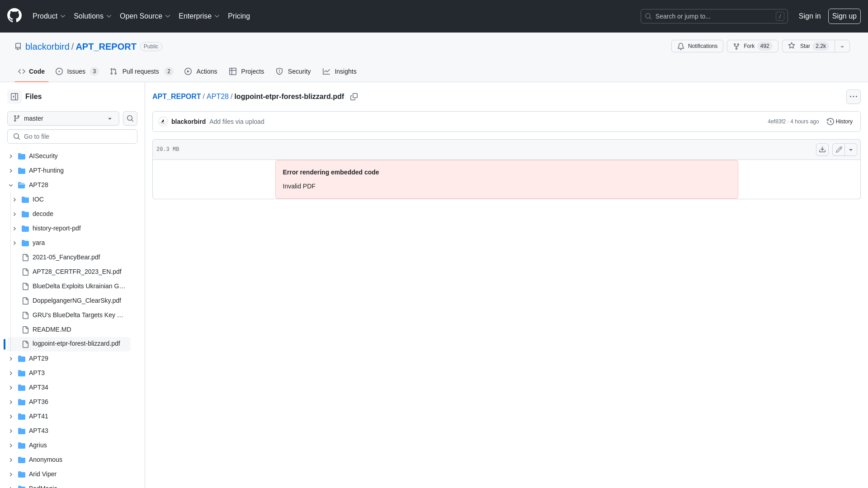Click the Notifications bell icon
The image size is (868, 488).
(x=681, y=46)
